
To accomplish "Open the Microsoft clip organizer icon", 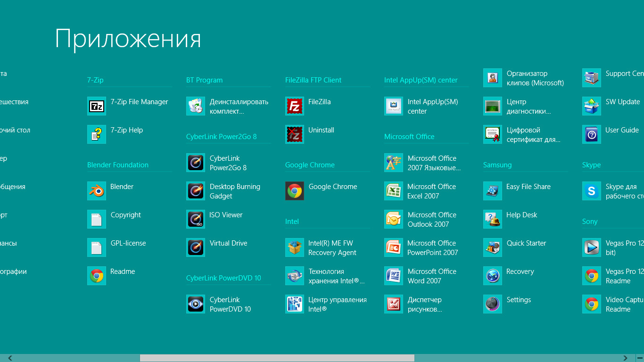I will tap(493, 78).
